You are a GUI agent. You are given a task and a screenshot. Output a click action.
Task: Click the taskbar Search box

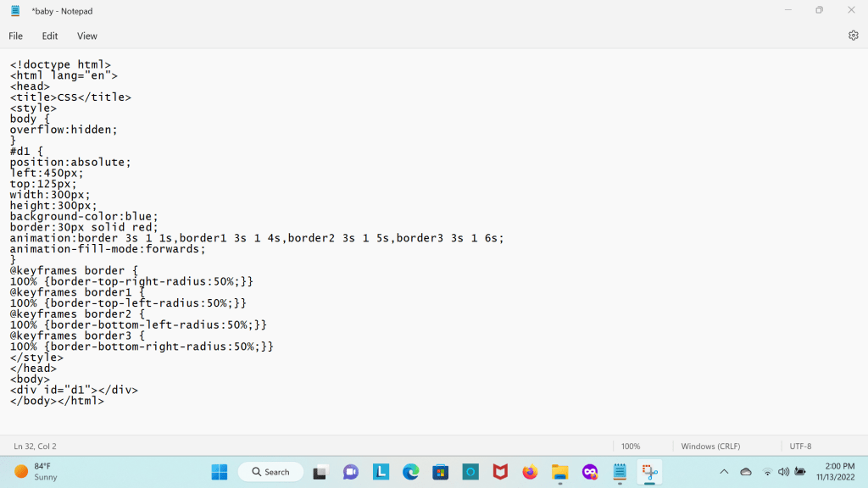tap(270, 472)
